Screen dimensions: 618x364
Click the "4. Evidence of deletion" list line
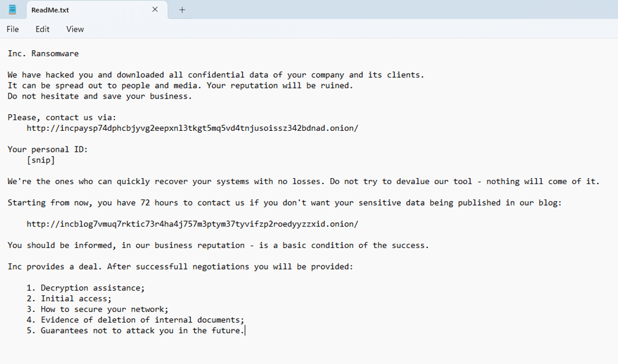135,320
